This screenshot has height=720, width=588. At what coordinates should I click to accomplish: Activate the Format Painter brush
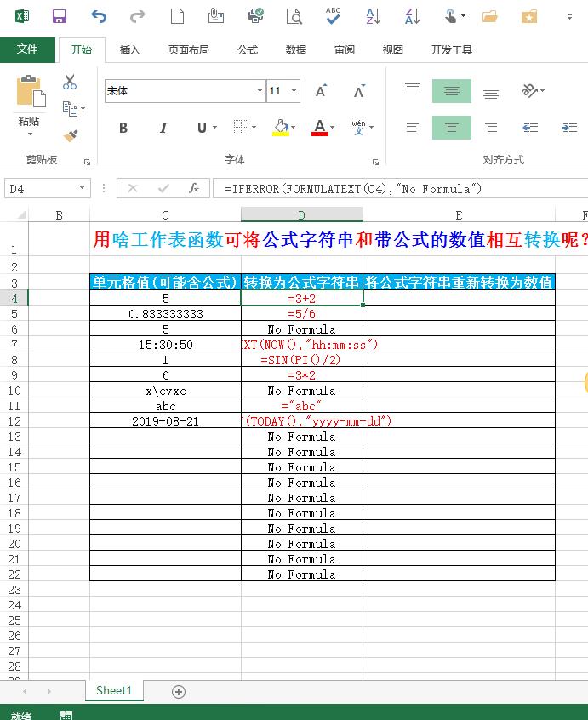[x=71, y=135]
